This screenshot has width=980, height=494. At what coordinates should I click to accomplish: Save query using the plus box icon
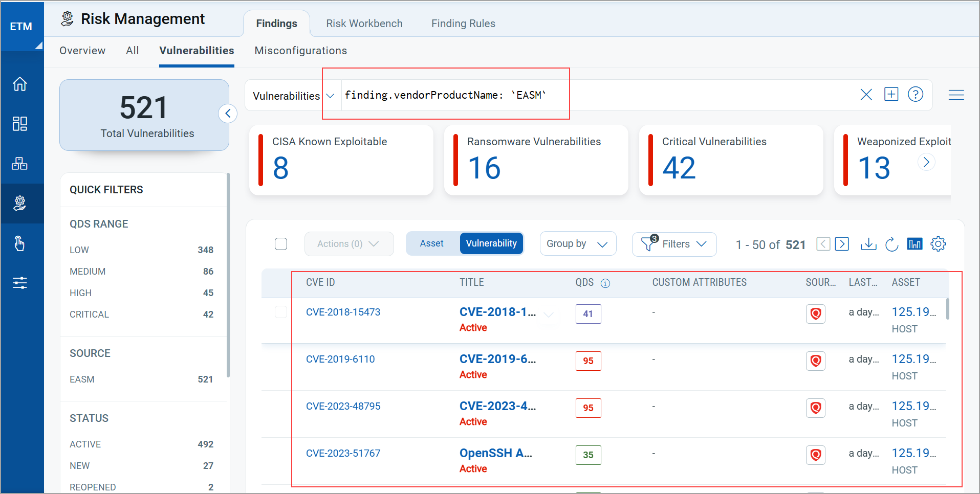(x=891, y=94)
